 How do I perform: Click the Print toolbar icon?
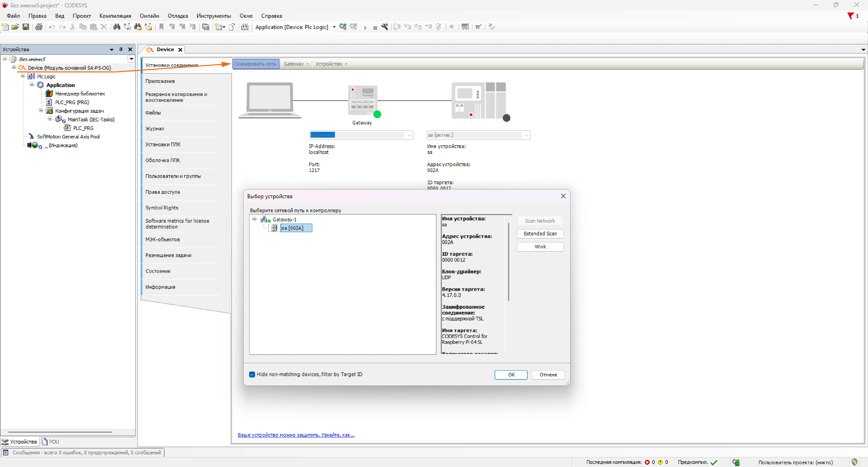[39, 27]
